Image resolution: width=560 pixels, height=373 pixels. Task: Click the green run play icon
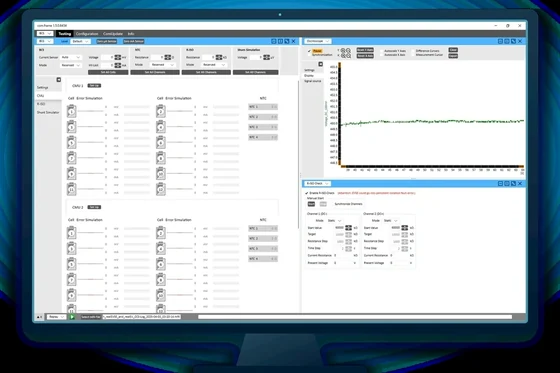(x=72, y=317)
